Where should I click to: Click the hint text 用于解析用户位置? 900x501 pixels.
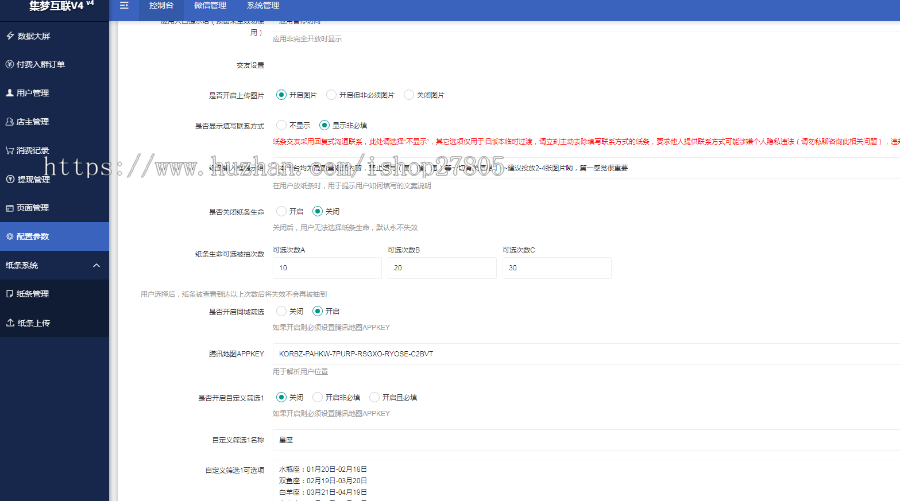coord(300,372)
